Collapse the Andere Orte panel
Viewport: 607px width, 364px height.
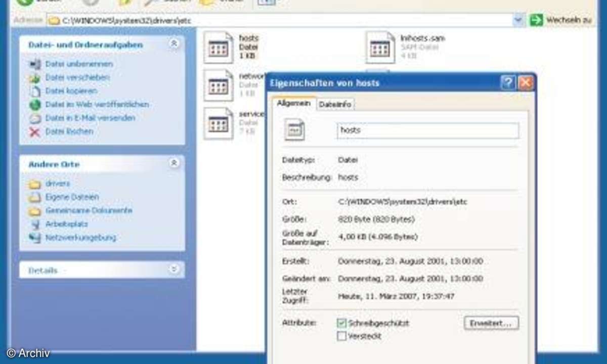(174, 163)
